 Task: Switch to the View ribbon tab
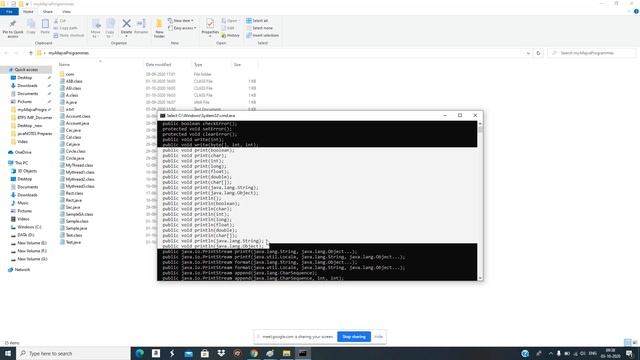coord(66,11)
